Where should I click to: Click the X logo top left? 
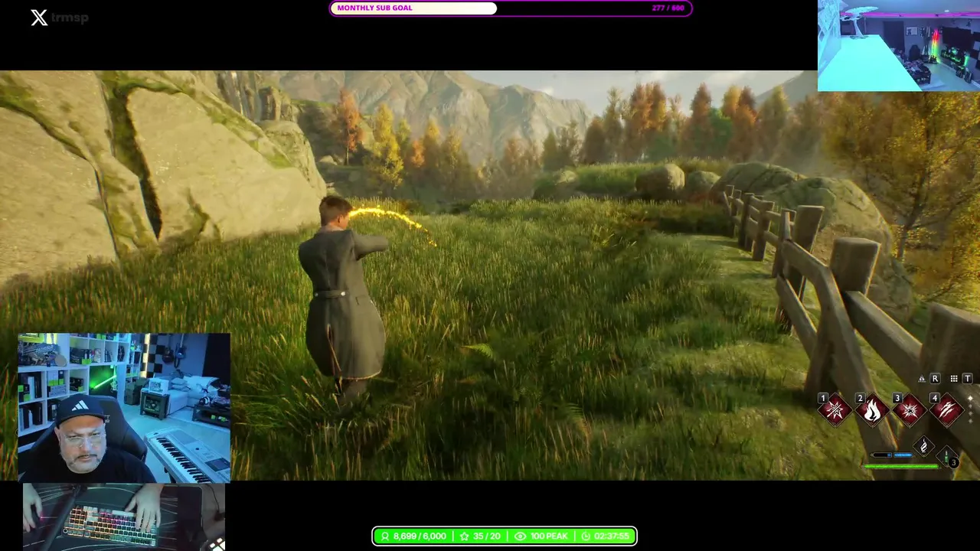pos(39,17)
